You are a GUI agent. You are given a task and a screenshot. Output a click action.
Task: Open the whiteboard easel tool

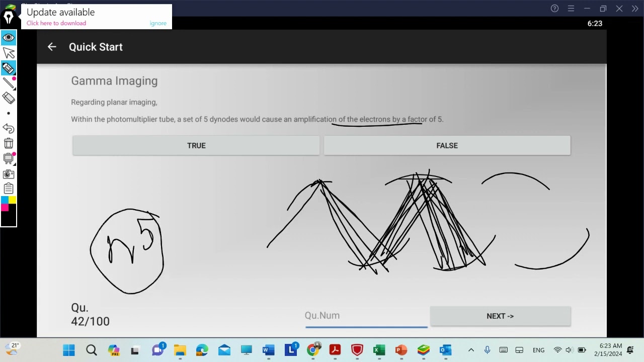click(x=8, y=159)
